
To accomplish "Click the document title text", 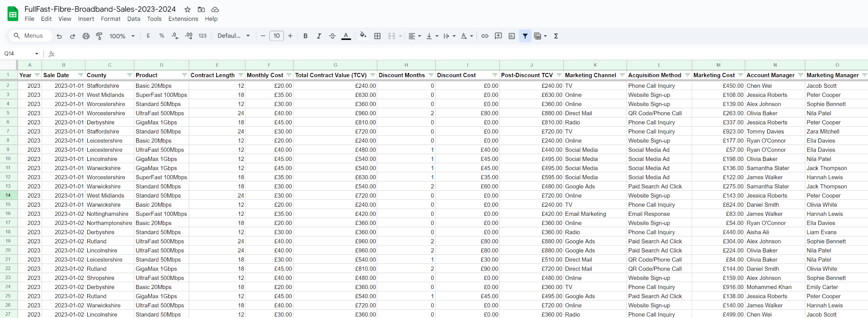I will (x=100, y=9).
